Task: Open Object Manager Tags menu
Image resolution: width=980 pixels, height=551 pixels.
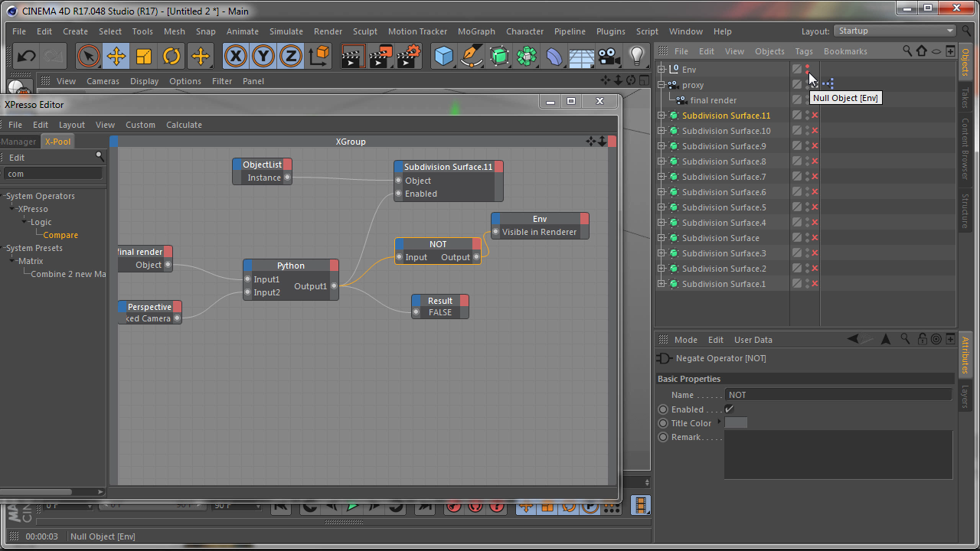Action: pos(804,51)
